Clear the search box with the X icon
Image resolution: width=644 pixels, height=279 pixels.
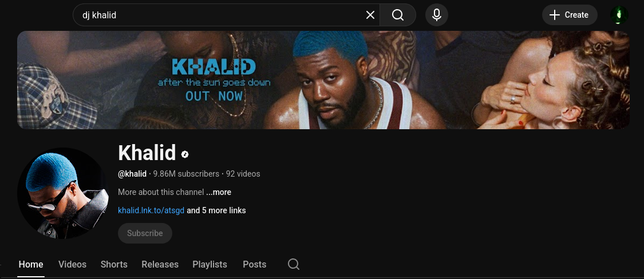tap(370, 15)
